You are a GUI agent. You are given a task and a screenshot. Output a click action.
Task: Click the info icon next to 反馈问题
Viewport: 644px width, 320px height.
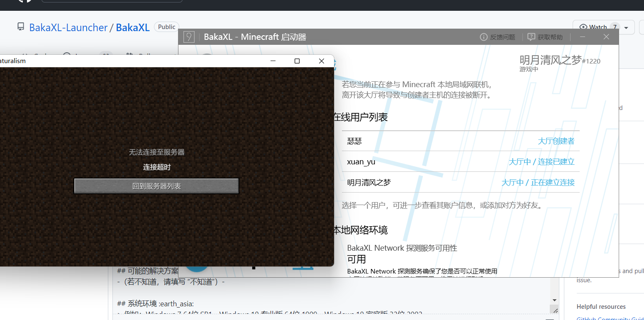pyautogui.click(x=484, y=37)
